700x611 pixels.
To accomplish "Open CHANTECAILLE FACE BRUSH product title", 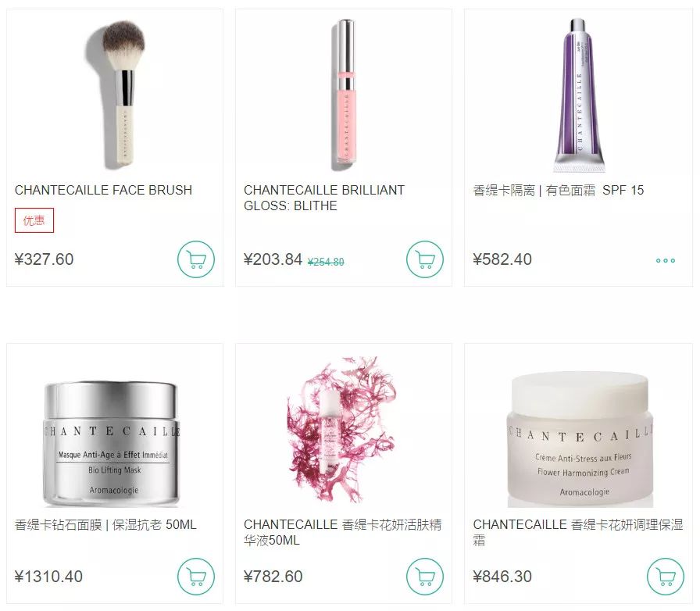I will point(104,191).
